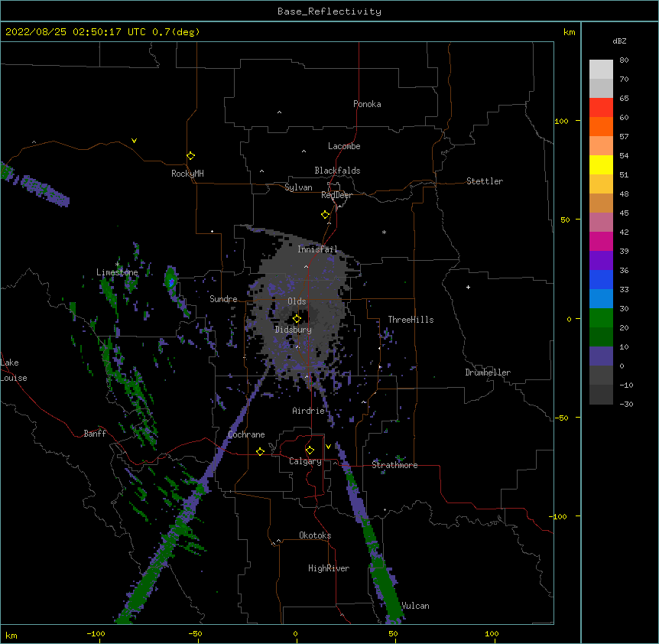Click the Banff label

(95, 434)
